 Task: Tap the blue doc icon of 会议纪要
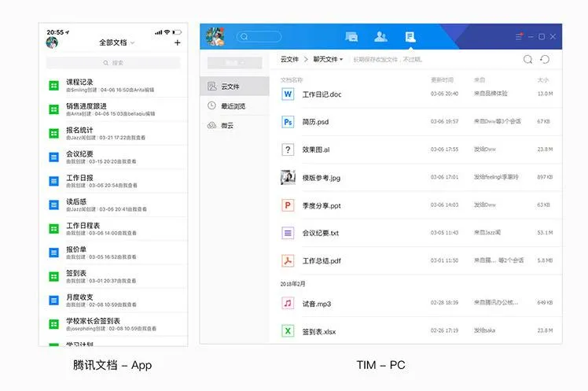[54, 157]
